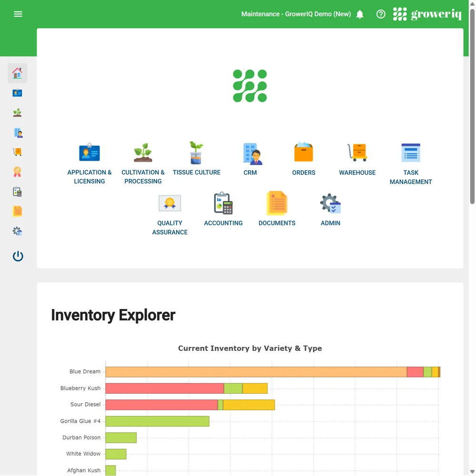Open Tissue Culture beaker icon
Viewport: 476px width, 476px height.
coord(197,152)
